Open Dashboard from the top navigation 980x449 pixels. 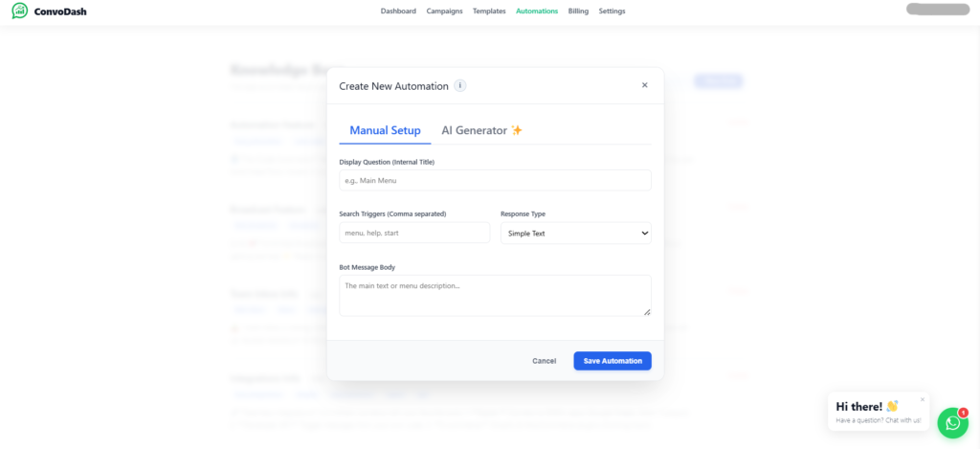tap(398, 11)
